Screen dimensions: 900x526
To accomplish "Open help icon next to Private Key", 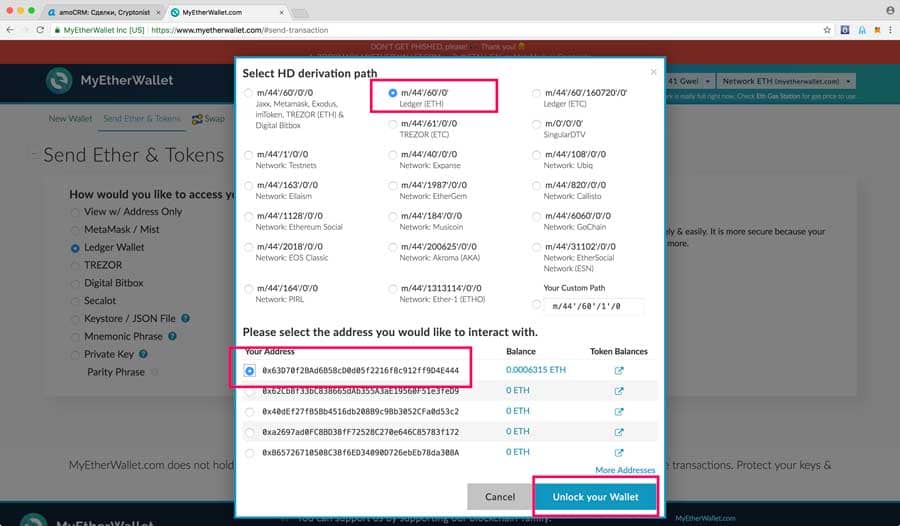I will pos(143,354).
